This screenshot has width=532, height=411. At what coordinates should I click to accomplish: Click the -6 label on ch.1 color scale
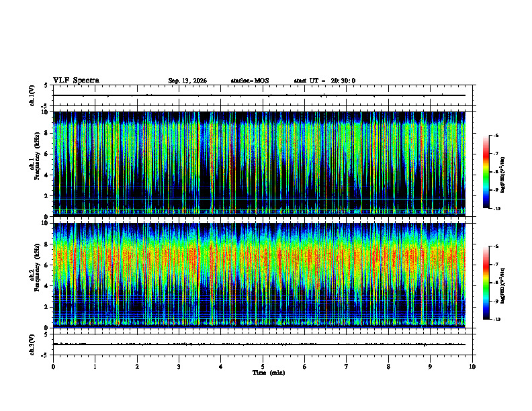tap(496, 135)
